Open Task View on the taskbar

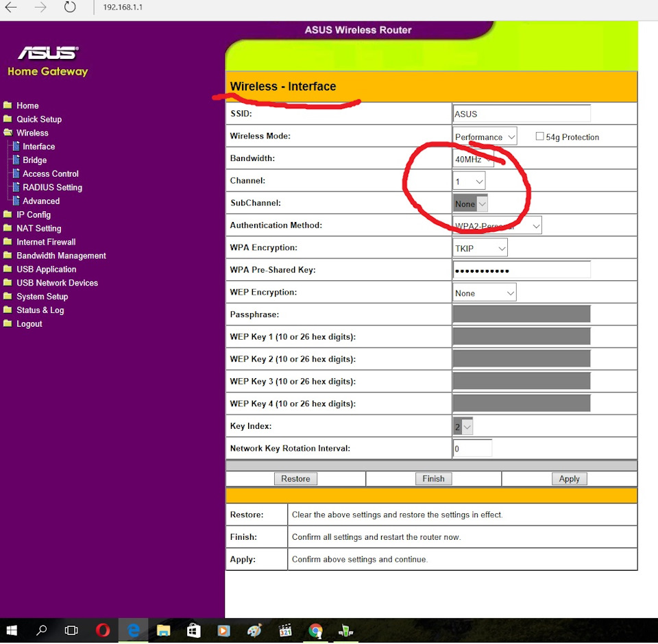tap(71, 630)
